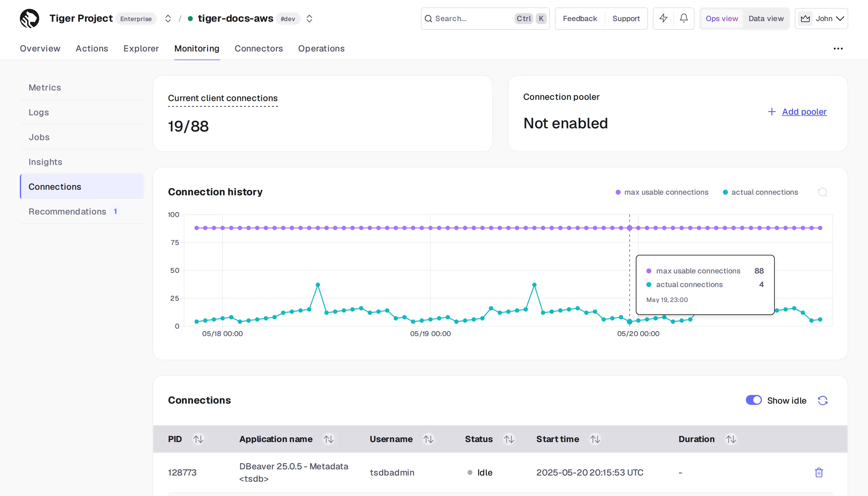Sort by the Status column
This screenshot has height=496, width=868.
tap(509, 439)
